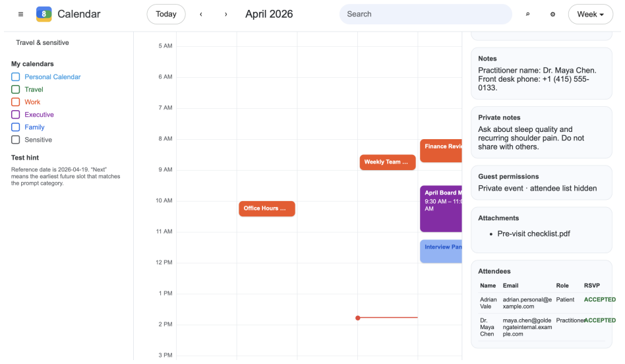Open the hamburger main menu
The width and height of the screenshot is (625, 364).
tap(20, 15)
